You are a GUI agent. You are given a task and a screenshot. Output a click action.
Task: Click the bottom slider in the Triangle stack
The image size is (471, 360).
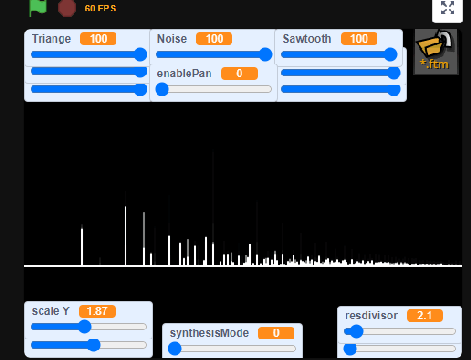(x=89, y=89)
